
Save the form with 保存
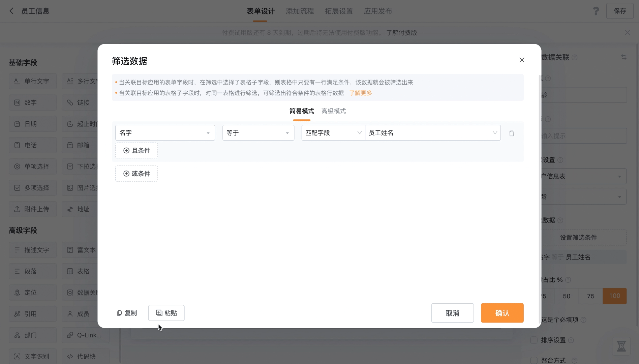pyautogui.click(x=620, y=11)
